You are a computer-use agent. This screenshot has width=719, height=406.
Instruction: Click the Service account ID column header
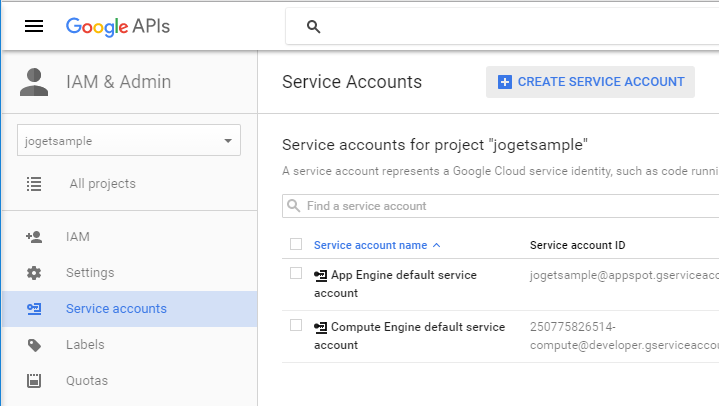[x=577, y=245]
